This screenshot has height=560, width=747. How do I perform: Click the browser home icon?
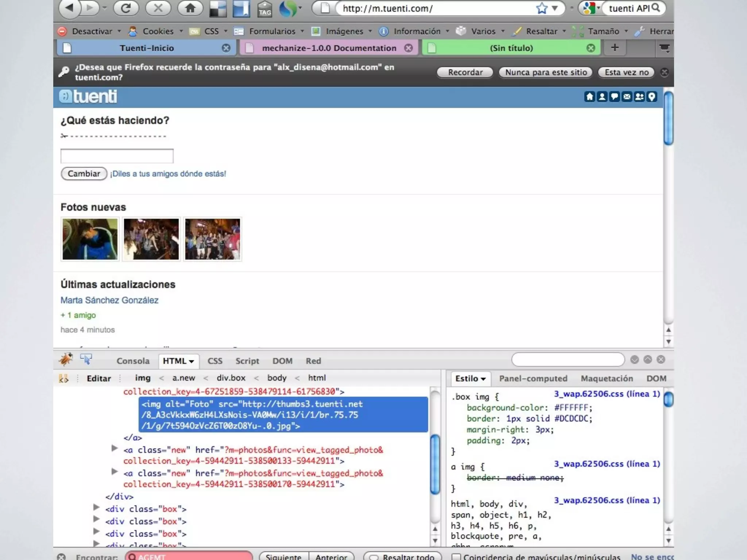pos(190,8)
